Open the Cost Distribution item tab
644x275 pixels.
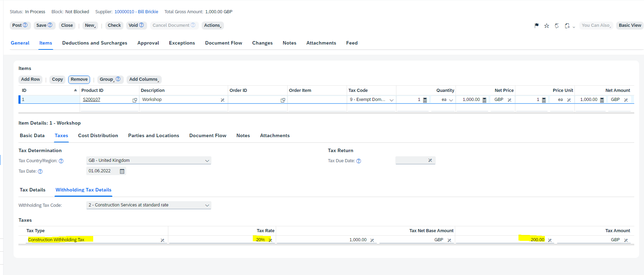coord(98,135)
